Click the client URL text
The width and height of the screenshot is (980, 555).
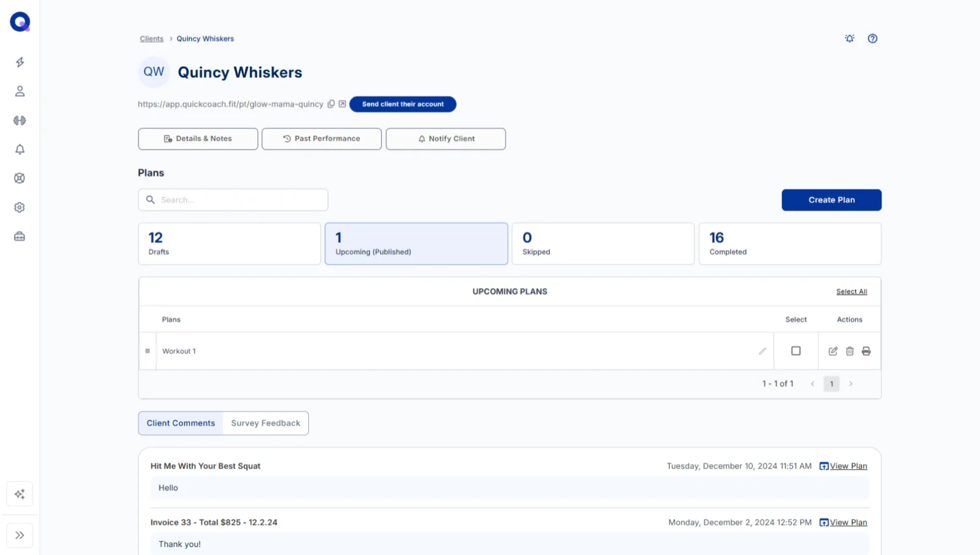click(230, 104)
